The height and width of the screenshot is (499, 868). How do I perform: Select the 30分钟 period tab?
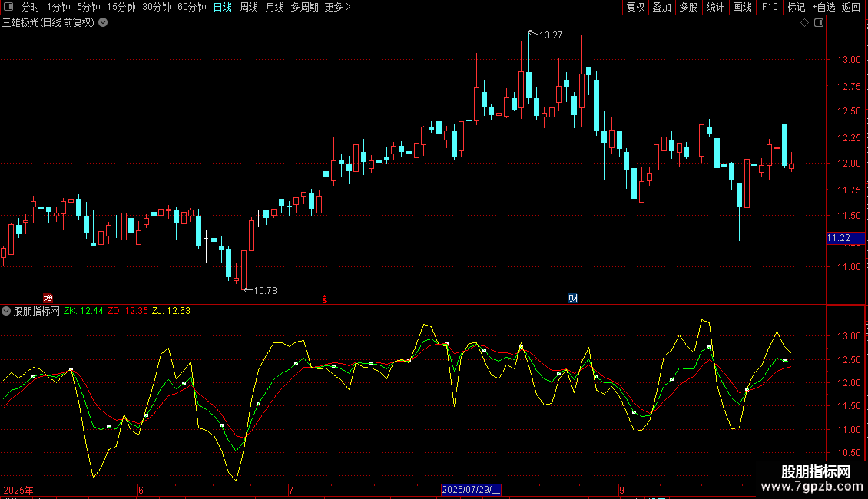click(x=156, y=7)
